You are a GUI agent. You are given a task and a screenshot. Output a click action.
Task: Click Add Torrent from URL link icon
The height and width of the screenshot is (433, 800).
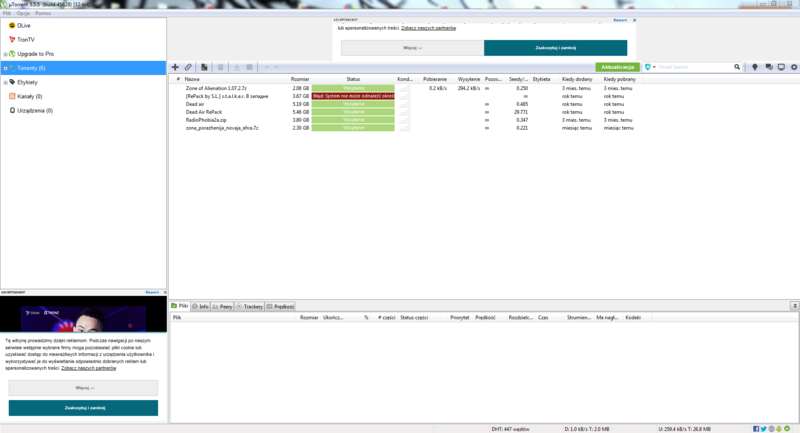pos(189,67)
